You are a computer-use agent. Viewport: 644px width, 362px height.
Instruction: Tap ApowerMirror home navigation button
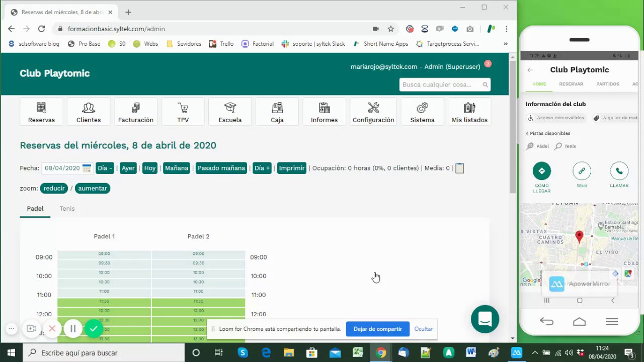tap(579, 322)
